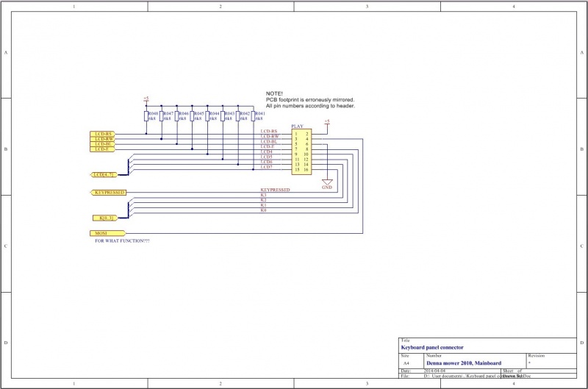This screenshot has width=588, height=389.
Task: Click pin 4 of the PLAY connector
Action: point(306,139)
